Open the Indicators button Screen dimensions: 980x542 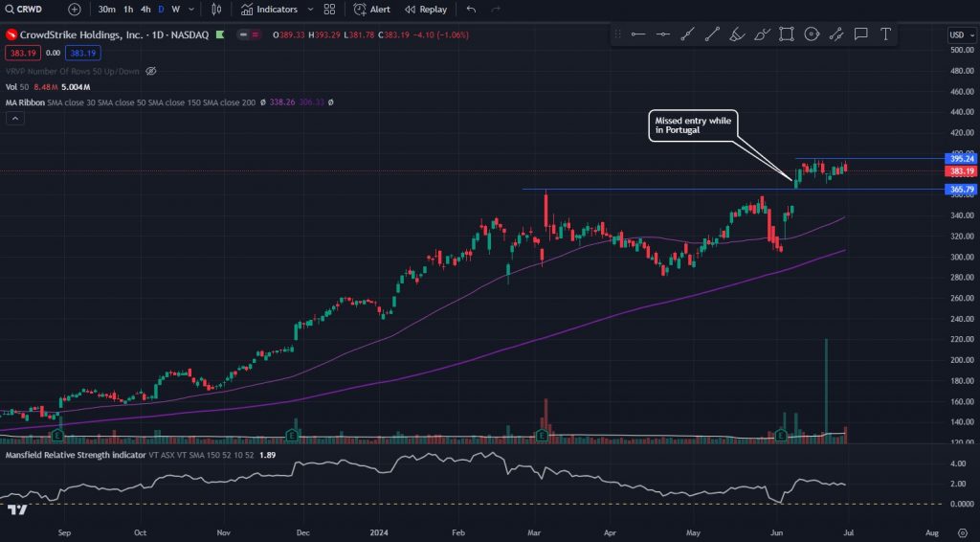point(269,10)
